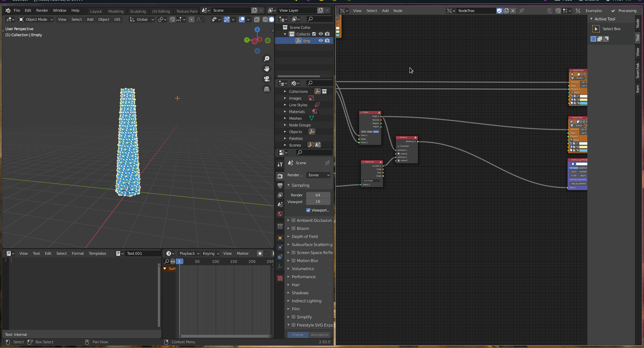Click the Blender logo menu icon
Image resolution: width=644 pixels, height=348 pixels.
(x=8, y=10)
